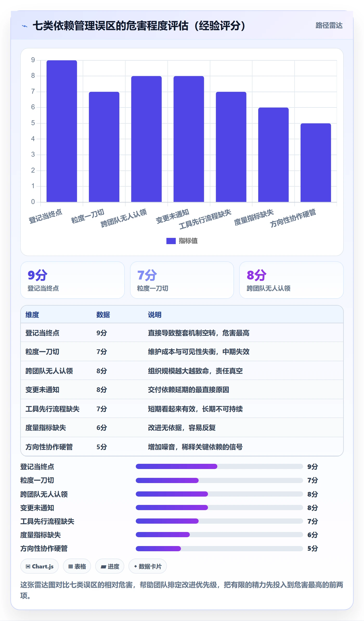Click the 度量指标缺失 bar in chart

[274, 155]
